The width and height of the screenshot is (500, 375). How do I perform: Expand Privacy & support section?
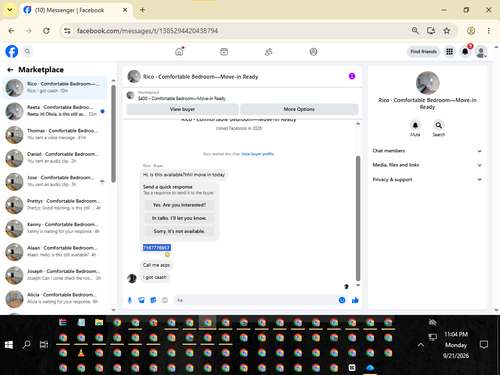click(427, 180)
